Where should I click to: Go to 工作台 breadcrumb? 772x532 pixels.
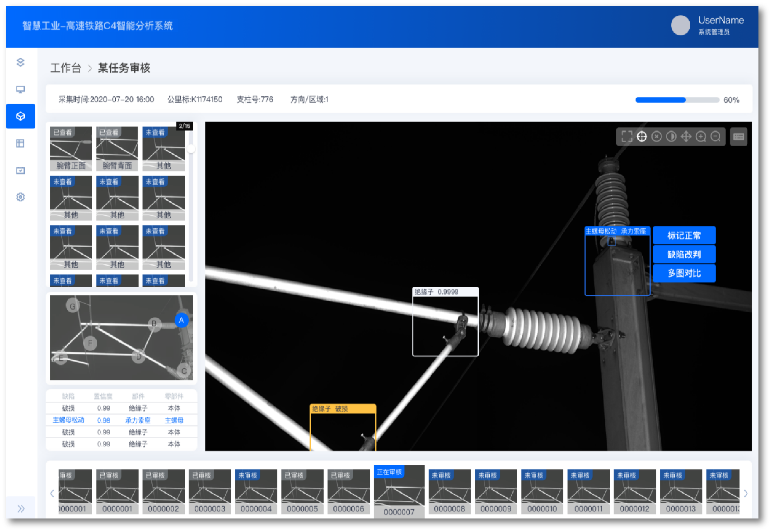(x=66, y=68)
